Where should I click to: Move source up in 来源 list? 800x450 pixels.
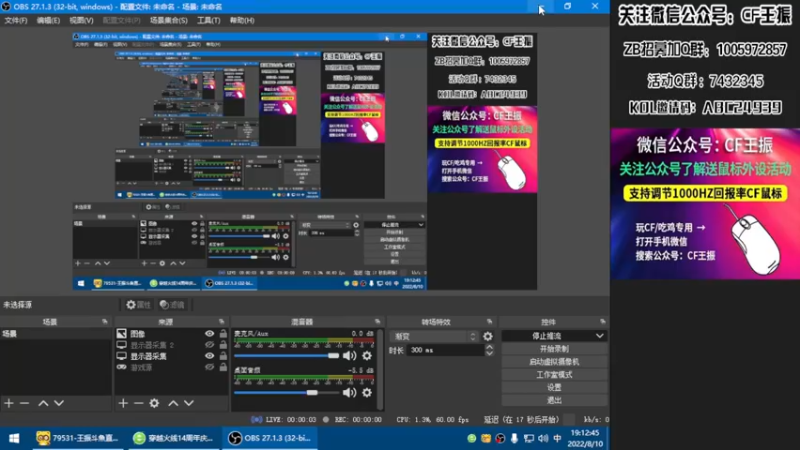[x=173, y=403]
